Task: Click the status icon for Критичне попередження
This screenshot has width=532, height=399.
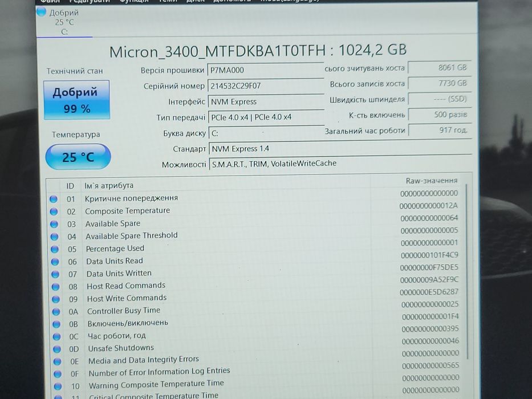Action: [x=54, y=199]
